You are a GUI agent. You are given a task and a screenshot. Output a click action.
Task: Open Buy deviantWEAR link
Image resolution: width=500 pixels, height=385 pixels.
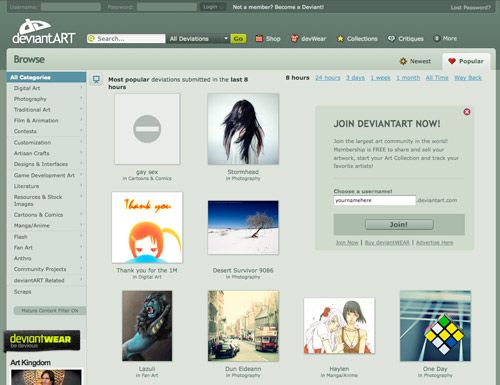(387, 243)
